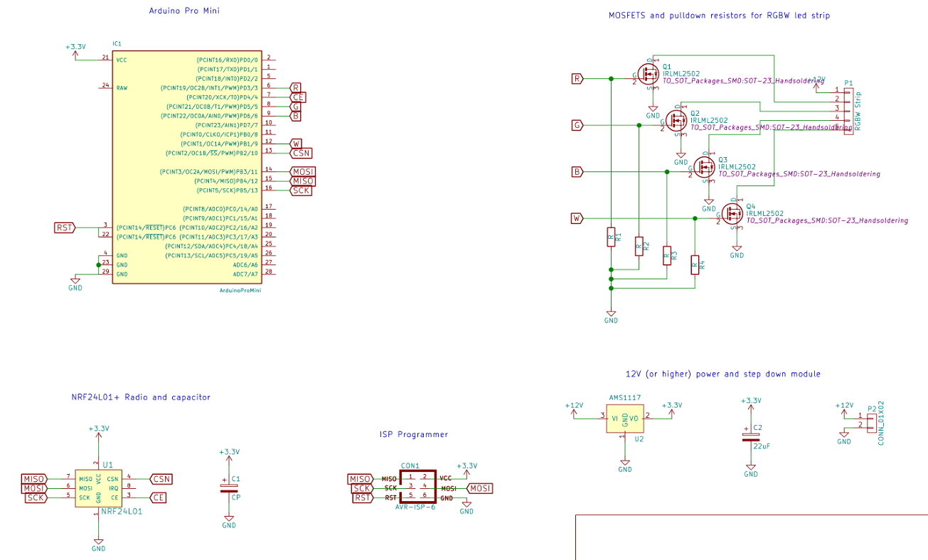
Task: Select the Q1 IRLML2502 MOSFET symbol
Action: tap(649, 73)
